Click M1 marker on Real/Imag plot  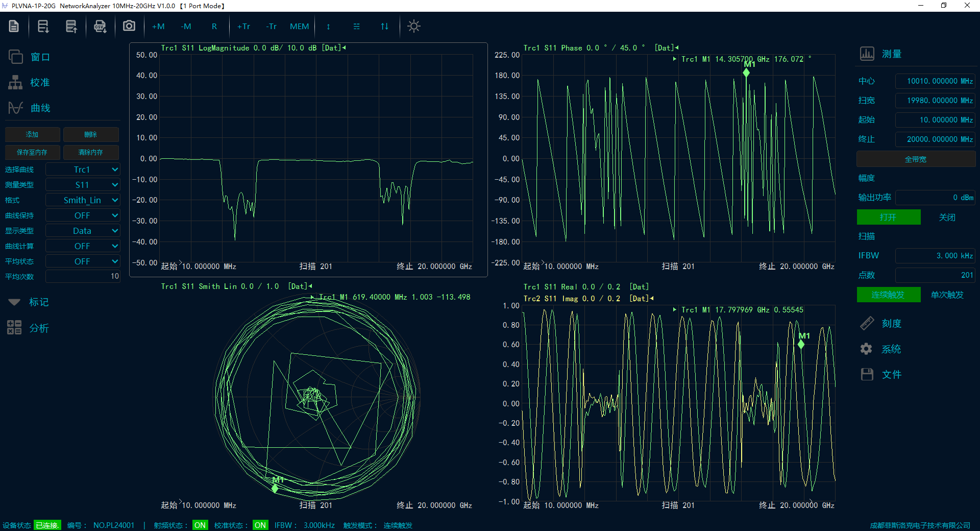801,344
